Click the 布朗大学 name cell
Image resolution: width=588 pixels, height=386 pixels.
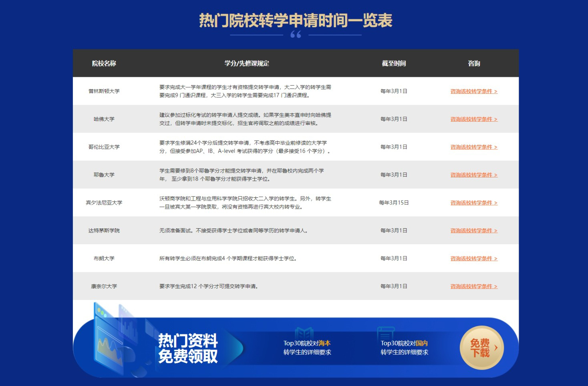coord(104,259)
